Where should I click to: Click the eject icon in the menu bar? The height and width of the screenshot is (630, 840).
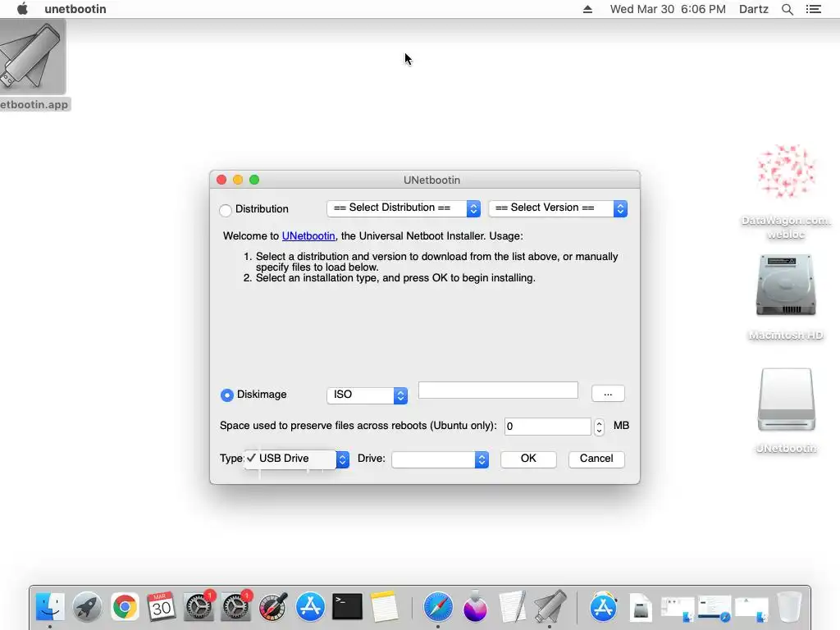click(x=587, y=9)
